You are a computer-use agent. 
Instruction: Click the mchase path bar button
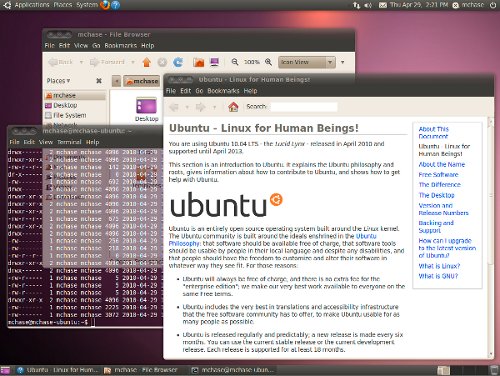141,81
